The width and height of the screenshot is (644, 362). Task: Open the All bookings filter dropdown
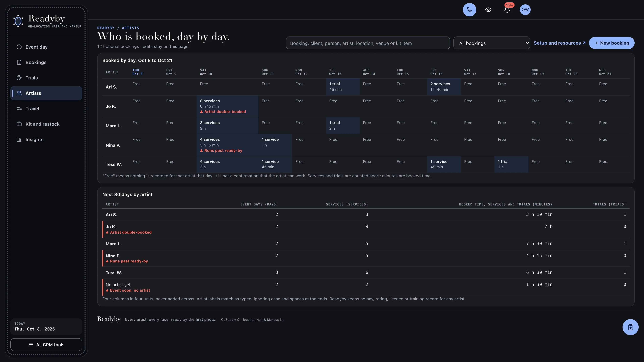coord(492,43)
